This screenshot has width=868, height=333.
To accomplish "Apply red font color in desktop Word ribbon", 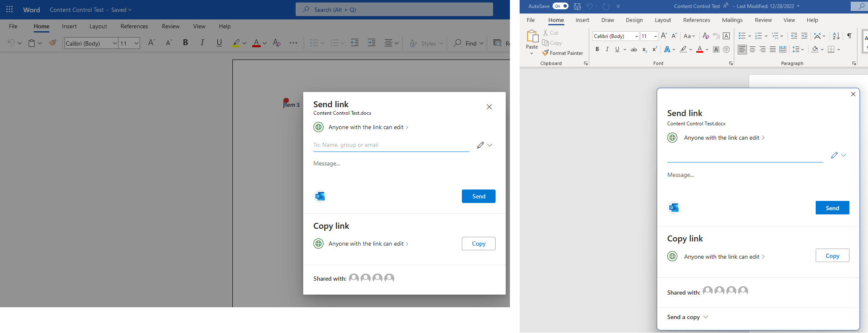I will (x=700, y=49).
